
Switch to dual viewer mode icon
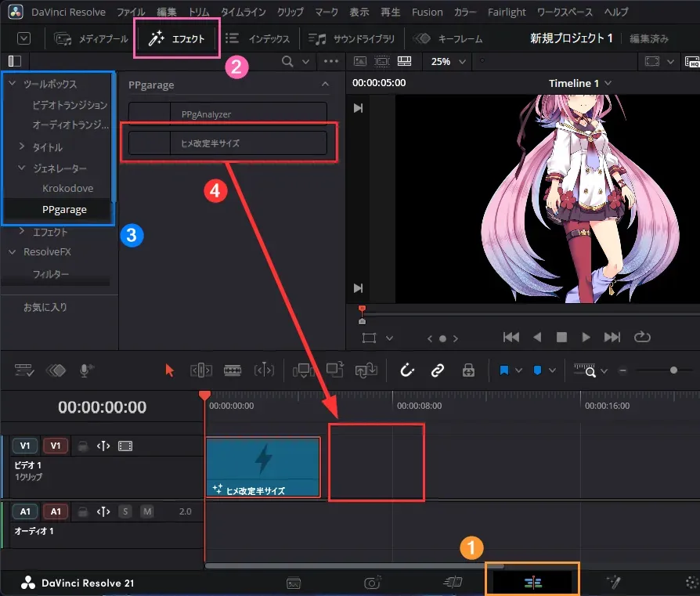(x=405, y=61)
